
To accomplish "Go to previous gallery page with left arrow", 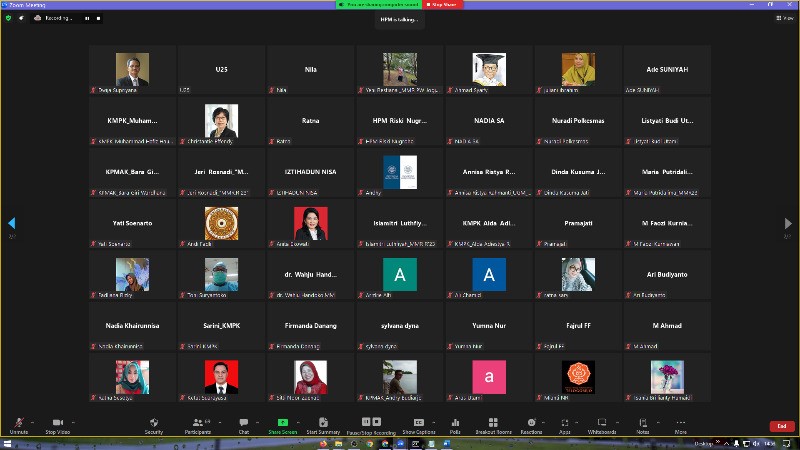I will [x=12, y=223].
